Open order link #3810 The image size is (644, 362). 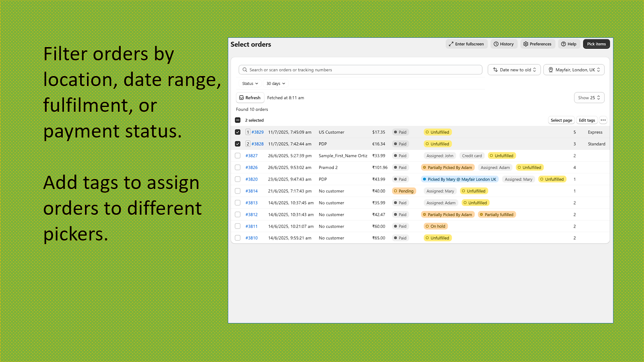tap(252, 238)
